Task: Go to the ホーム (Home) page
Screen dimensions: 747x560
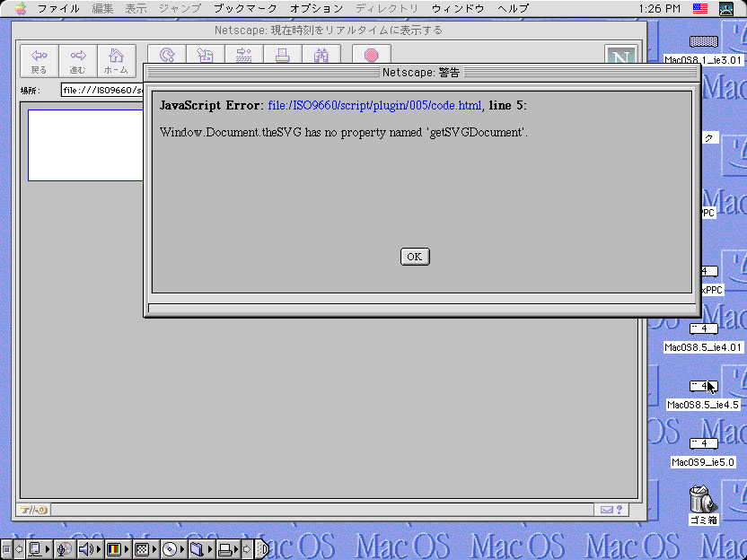Action: click(116, 61)
